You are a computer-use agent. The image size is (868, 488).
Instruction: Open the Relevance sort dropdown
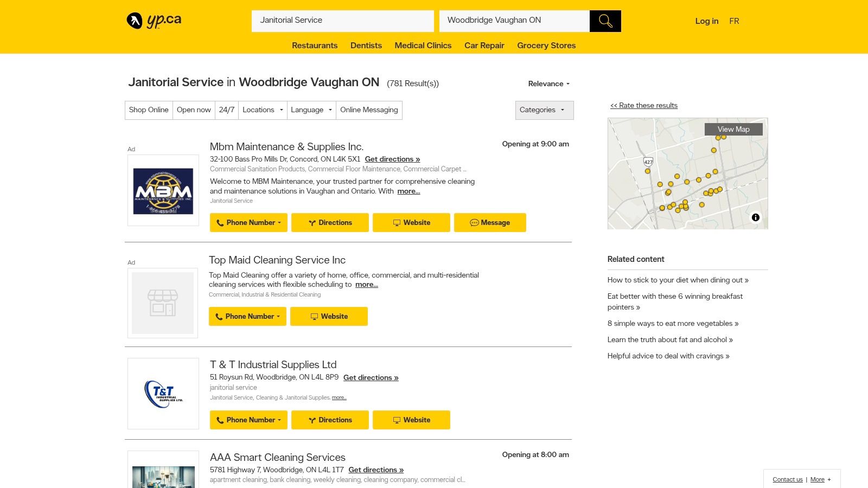point(549,84)
